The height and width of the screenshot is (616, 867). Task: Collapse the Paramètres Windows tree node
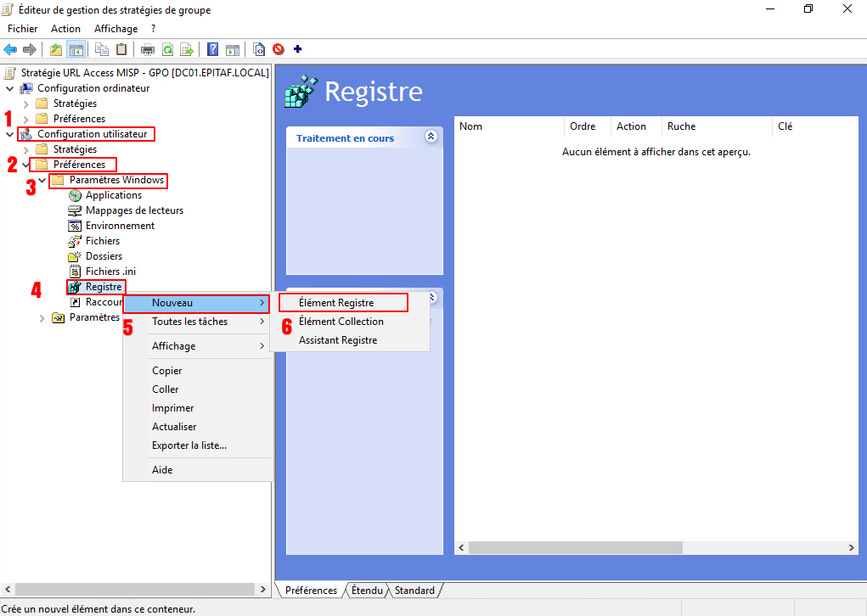tap(42, 180)
